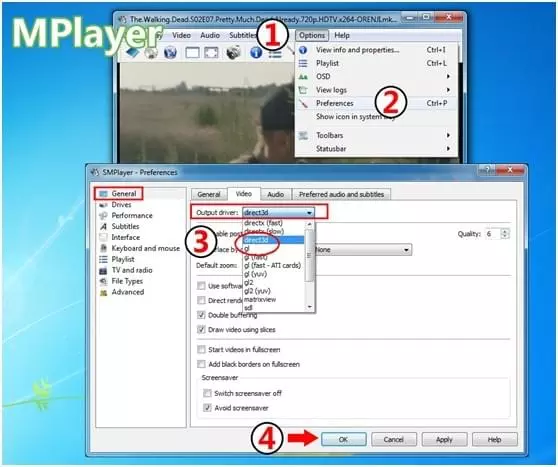Screen dimensions: 558x467
Task: Toggle Direct rendering checkbox
Action: pyautogui.click(x=201, y=300)
